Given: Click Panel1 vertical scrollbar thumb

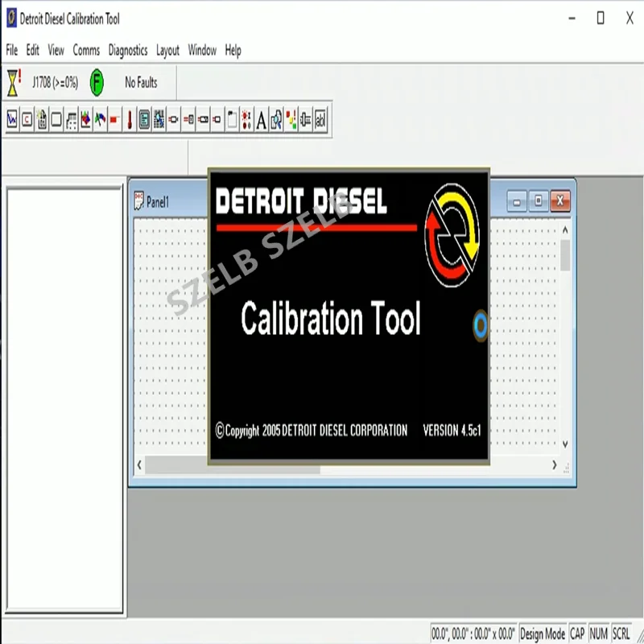Looking at the screenshot, I should pyautogui.click(x=565, y=255).
